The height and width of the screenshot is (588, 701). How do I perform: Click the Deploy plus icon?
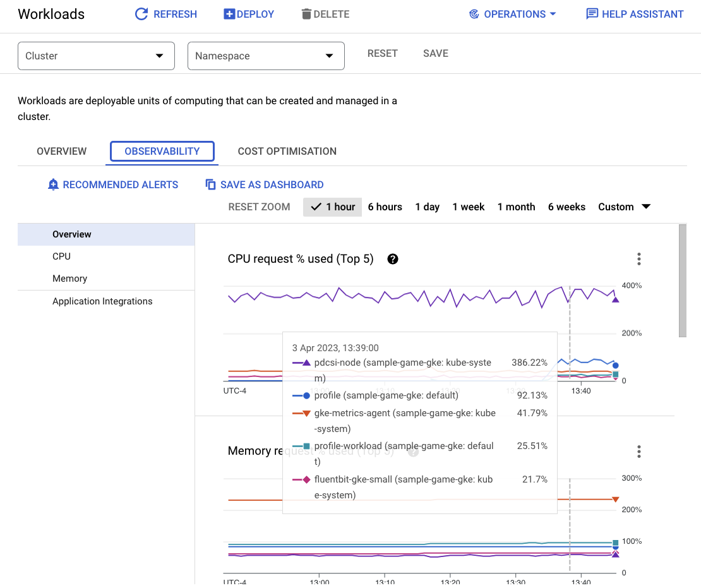[x=229, y=14]
